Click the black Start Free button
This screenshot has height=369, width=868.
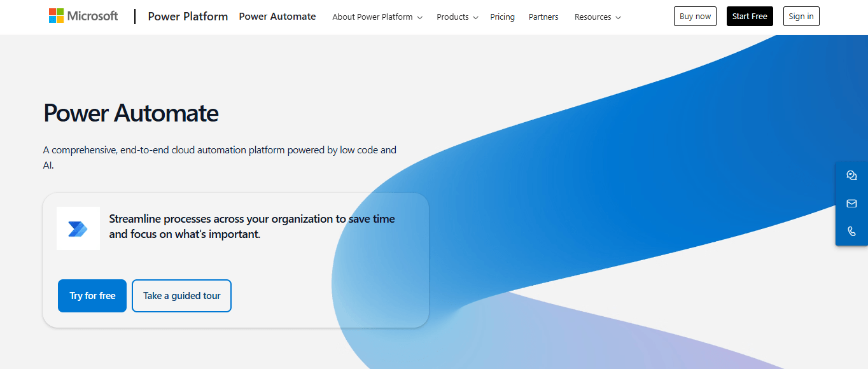[750, 17]
